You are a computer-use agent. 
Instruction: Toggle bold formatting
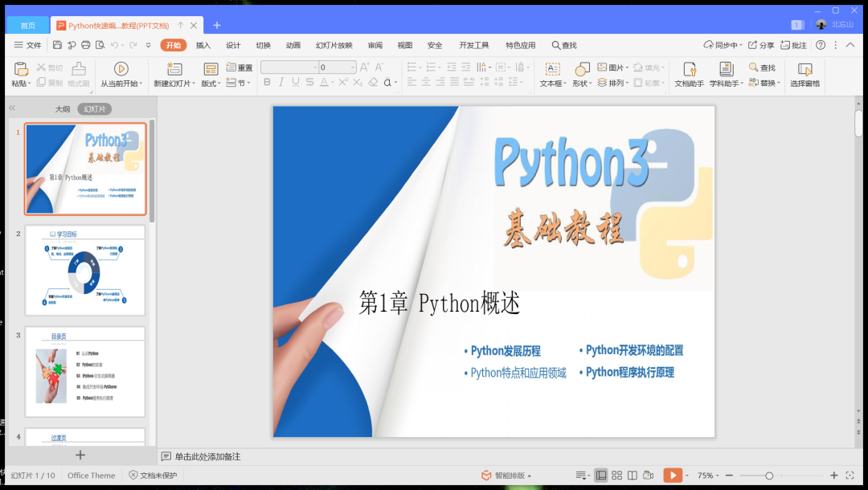tap(267, 82)
